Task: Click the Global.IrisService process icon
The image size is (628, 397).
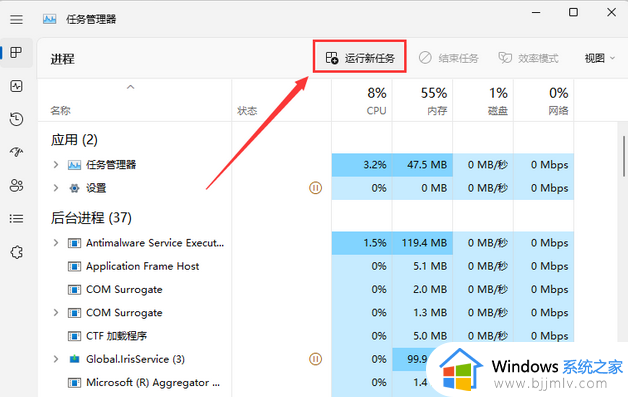Action: pyautogui.click(x=74, y=359)
